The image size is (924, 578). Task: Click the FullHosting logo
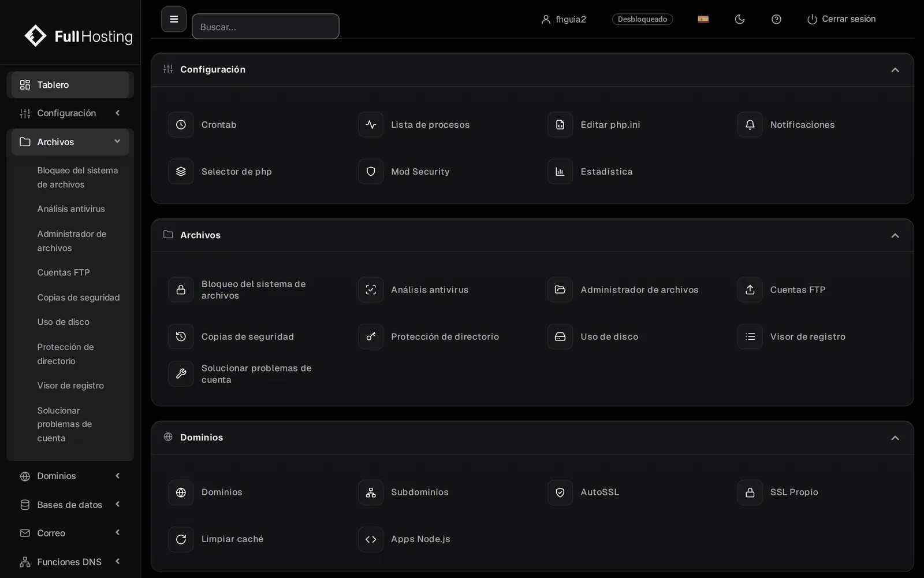(79, 36)
